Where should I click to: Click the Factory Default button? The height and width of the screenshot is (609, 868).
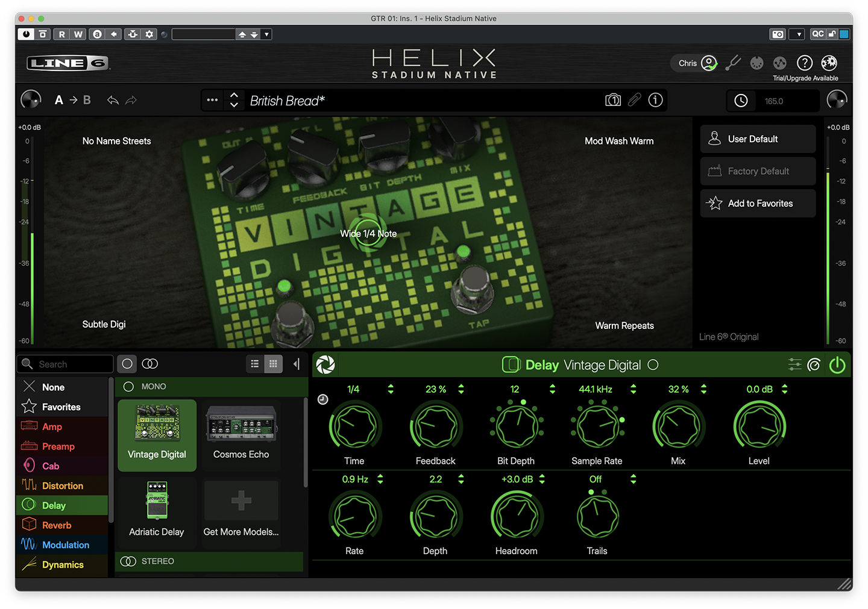(758, 171)
